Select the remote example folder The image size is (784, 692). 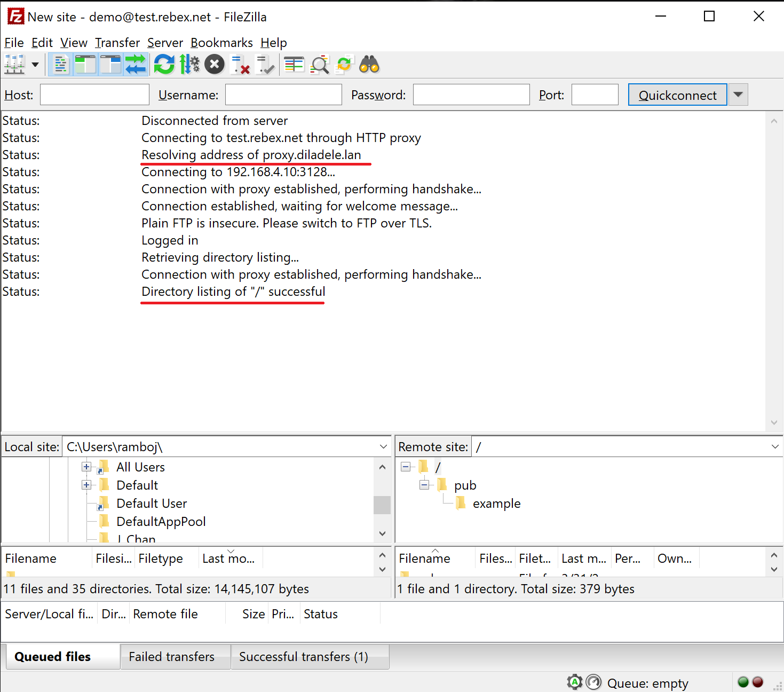(496, 504)
